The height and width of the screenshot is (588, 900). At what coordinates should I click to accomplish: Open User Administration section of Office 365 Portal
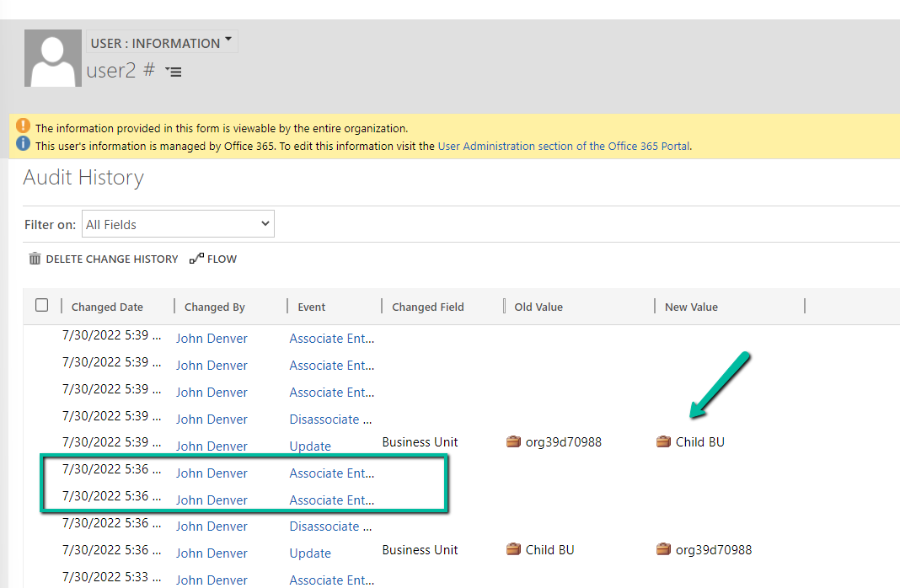tap(563, 146)
